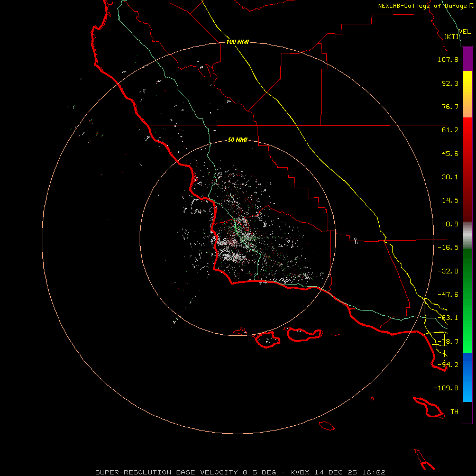Screen dimensions: 476x476
Task: Click the 30.1 legend value
Action: (x=450, y=177)
